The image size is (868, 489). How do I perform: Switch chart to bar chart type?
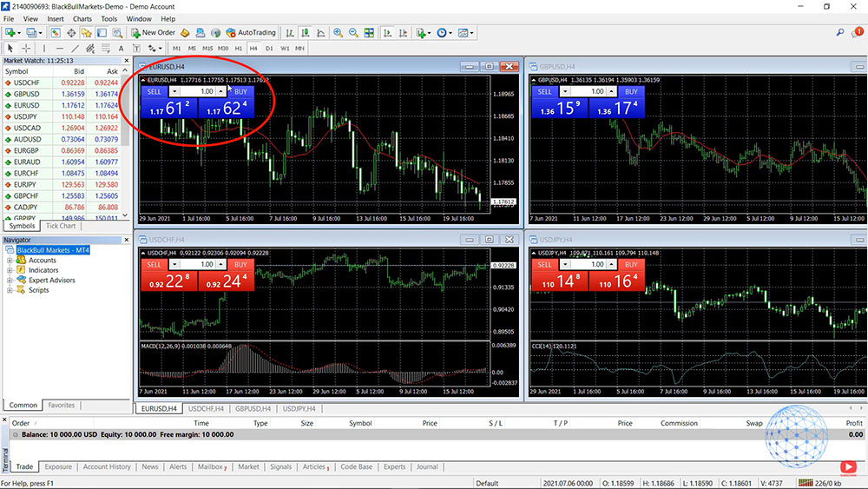click(290, 33)
